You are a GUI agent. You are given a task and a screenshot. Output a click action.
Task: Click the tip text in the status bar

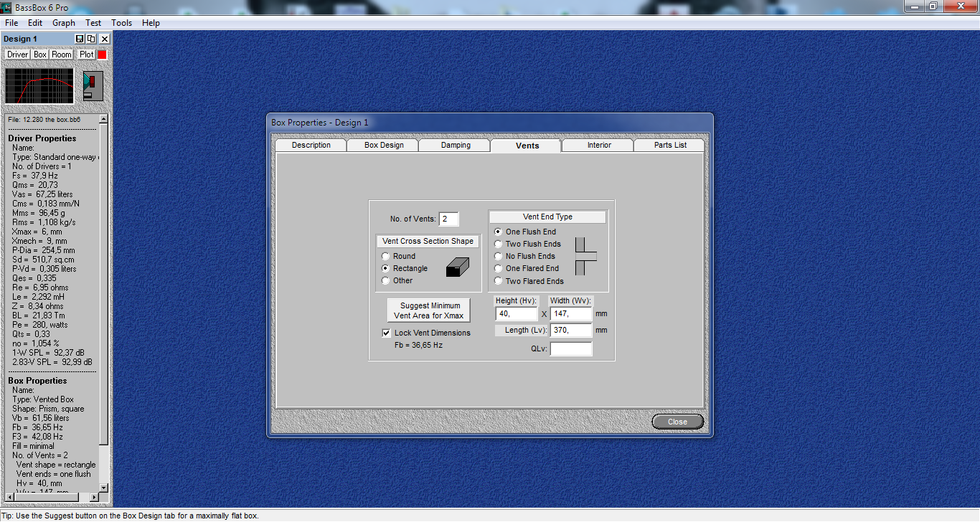130,516
